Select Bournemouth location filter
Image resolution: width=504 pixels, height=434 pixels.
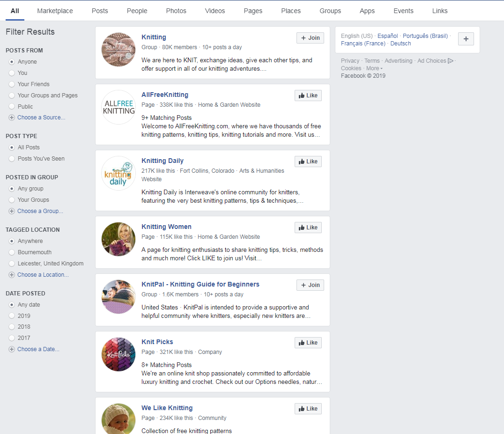12,252
